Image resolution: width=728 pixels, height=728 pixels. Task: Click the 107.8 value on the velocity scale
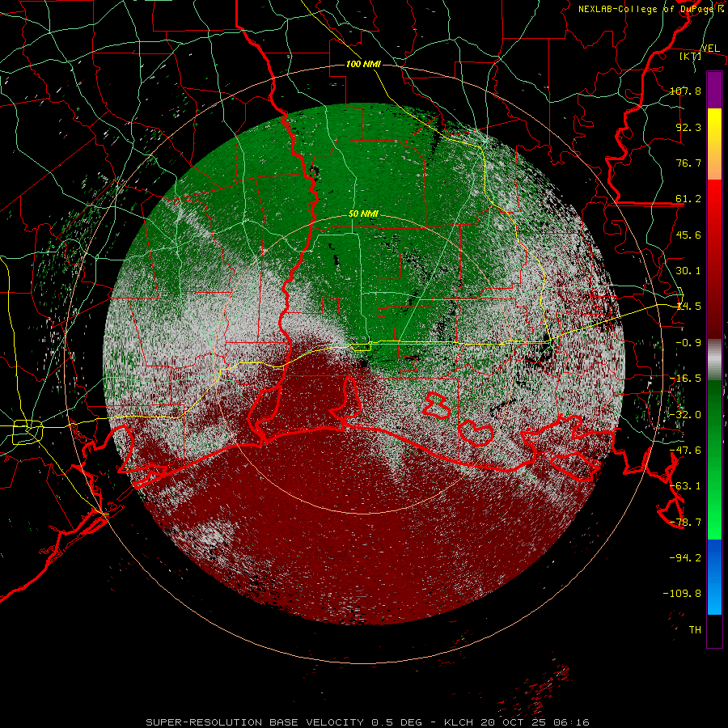(x=685, y=91)
